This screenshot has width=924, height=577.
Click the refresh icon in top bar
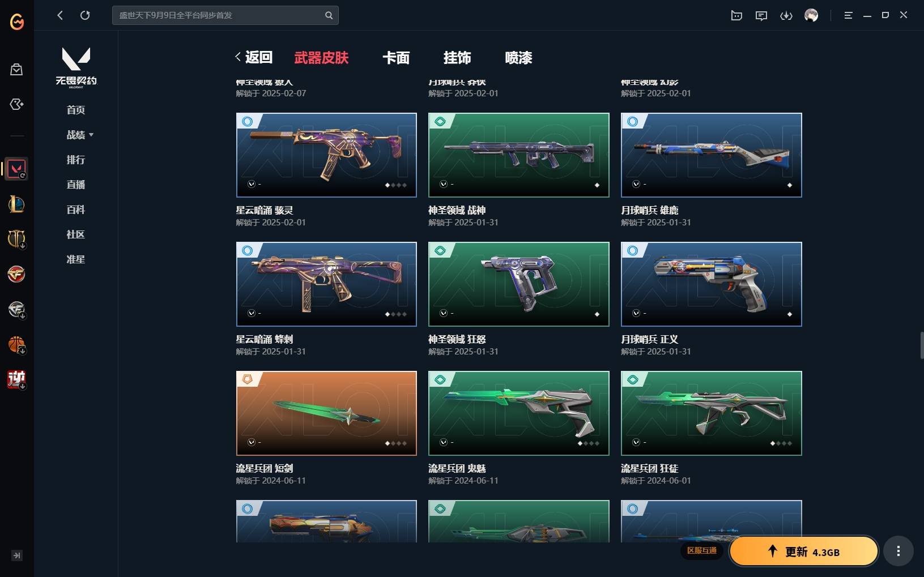[85, 15]
